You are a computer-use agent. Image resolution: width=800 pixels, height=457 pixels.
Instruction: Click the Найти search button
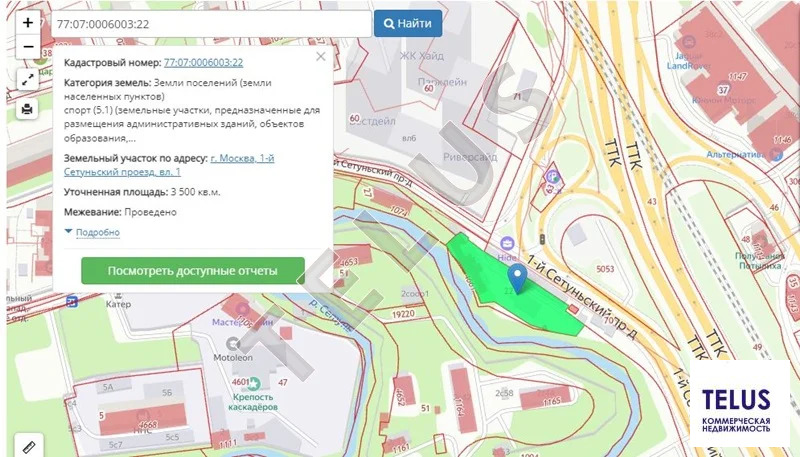pos(408,23)
